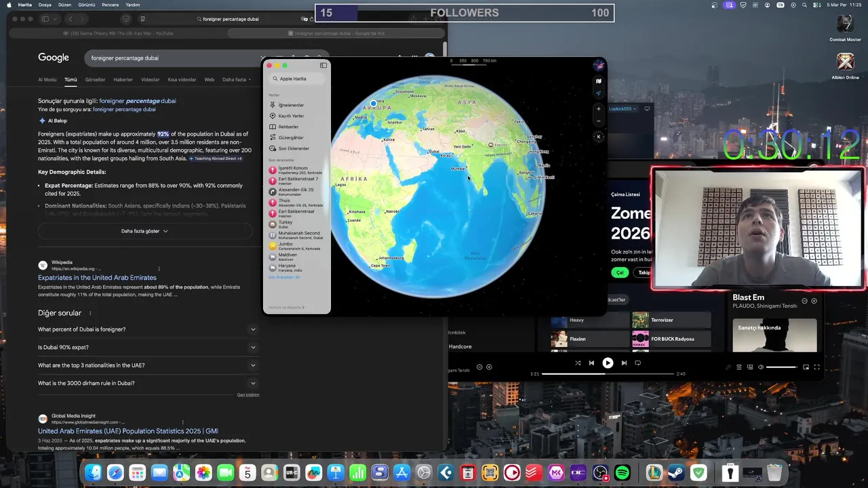
Task: Open UAE Population Statistics 2025 GMI link
Action: (x=128, y=431)
